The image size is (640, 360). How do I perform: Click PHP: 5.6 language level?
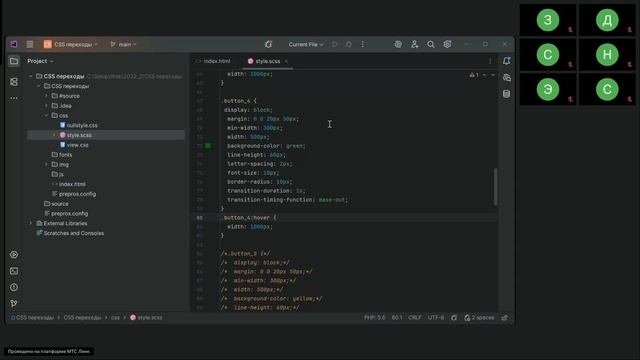pyautogui.click(x=374, y=318)
